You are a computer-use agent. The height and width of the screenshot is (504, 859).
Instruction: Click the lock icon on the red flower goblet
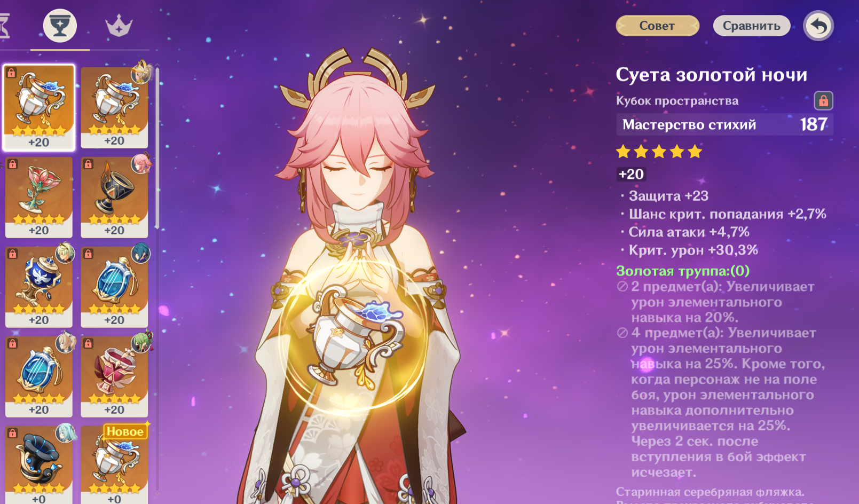pos(12,164)
